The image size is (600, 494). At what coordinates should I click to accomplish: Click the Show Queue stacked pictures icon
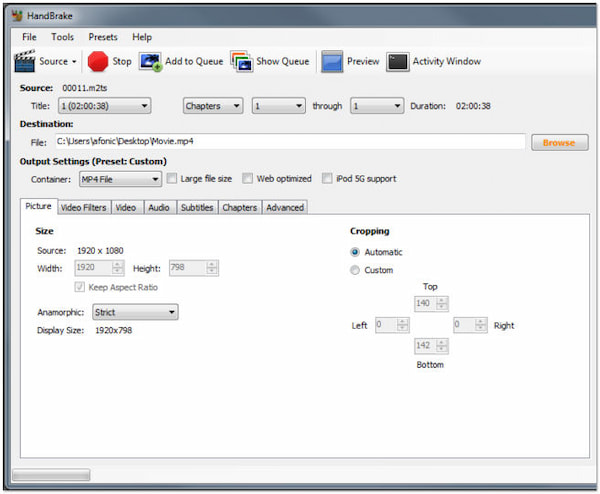click(x=241, y=61)
